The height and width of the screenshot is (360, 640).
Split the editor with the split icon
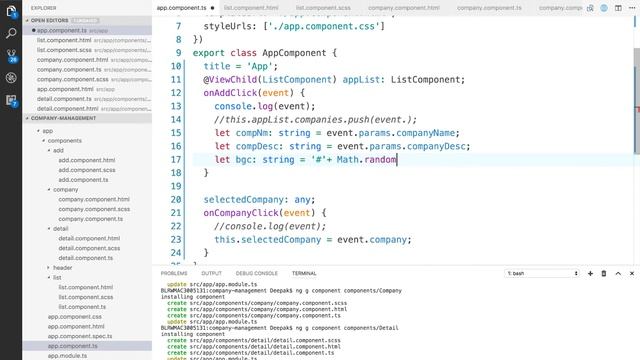(x=618, y=8)
